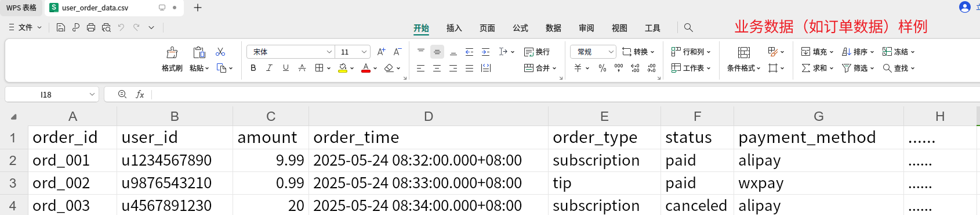The width and height of the screenshot is (980, 215).
Task: Toggle Strikethrough formatting
Action: (x=302, y=68)
